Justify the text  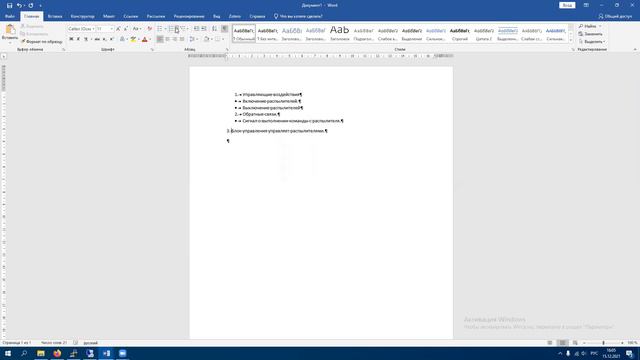[x=182, y=39]
